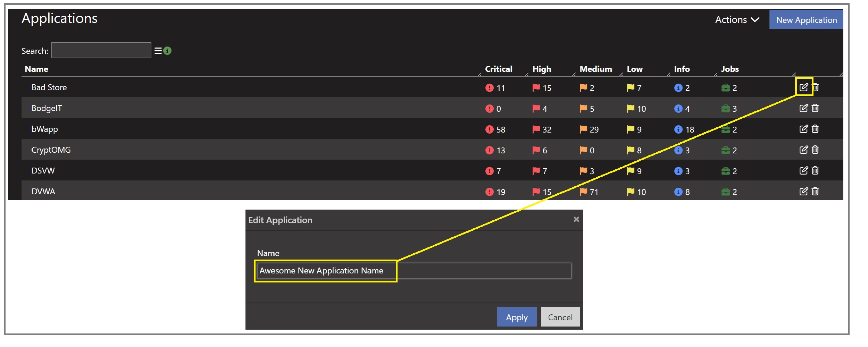Open edit dialog for bWapp row
The height and width of the screenshot is (347, 868).
[803, 129]
